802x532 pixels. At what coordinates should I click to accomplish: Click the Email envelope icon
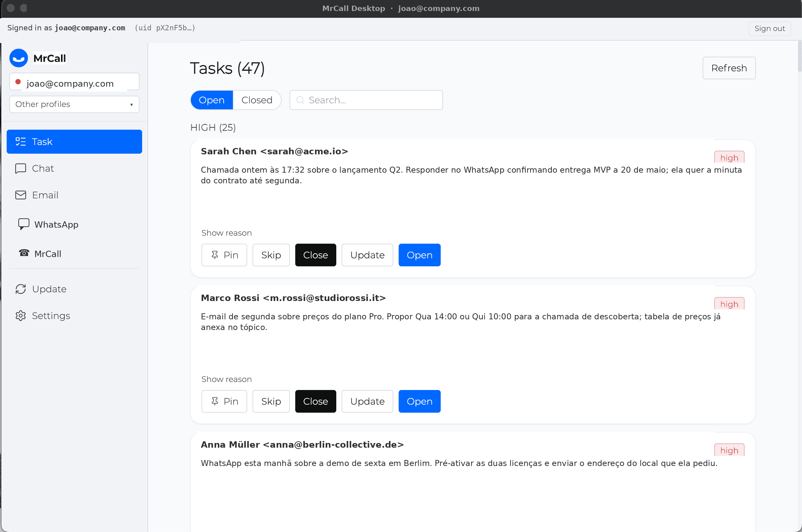pos(21,195)
